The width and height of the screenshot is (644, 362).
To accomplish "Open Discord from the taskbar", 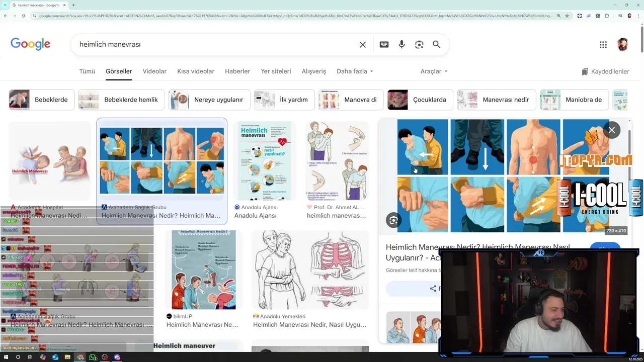I will pos(117,357).
